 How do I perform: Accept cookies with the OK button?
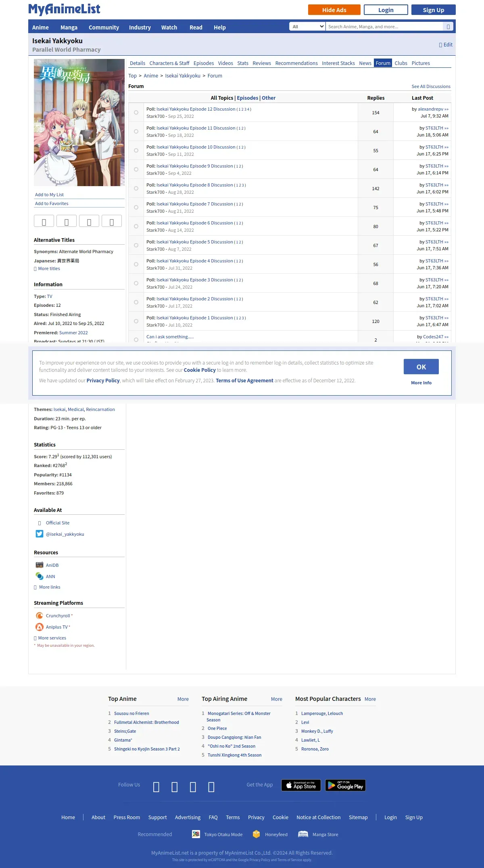point(421,367)
